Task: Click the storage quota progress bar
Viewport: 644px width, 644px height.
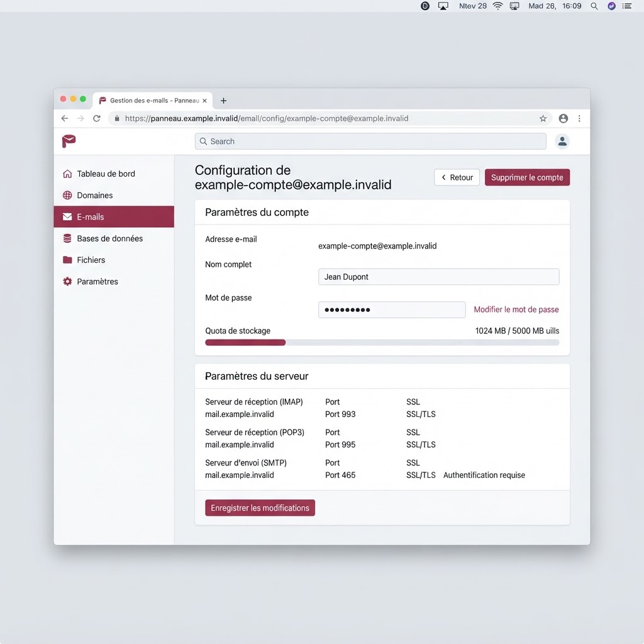Action: (x=382, y=343)
